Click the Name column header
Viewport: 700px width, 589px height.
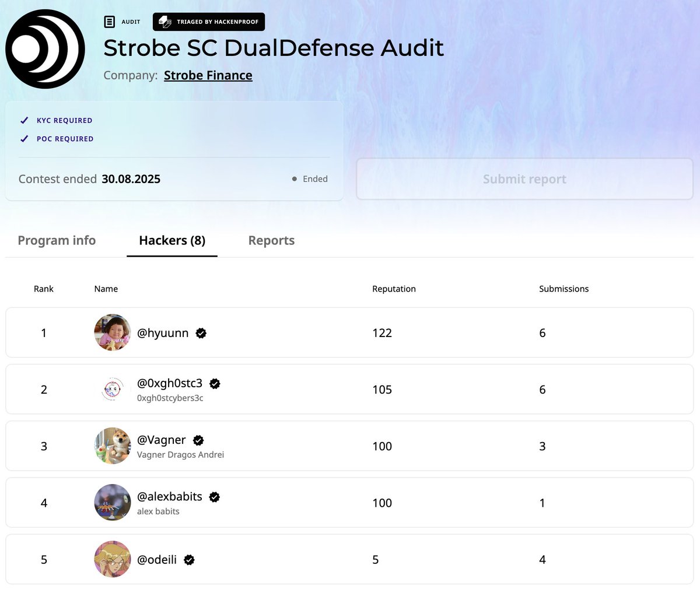tap(106, 289)
